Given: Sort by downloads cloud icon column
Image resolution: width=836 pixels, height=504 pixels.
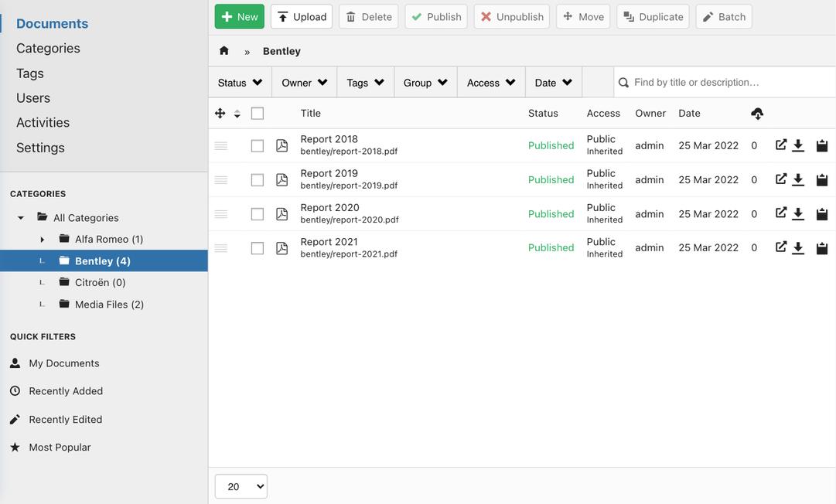Looking at the screenshot, I should tap(757, 113).
